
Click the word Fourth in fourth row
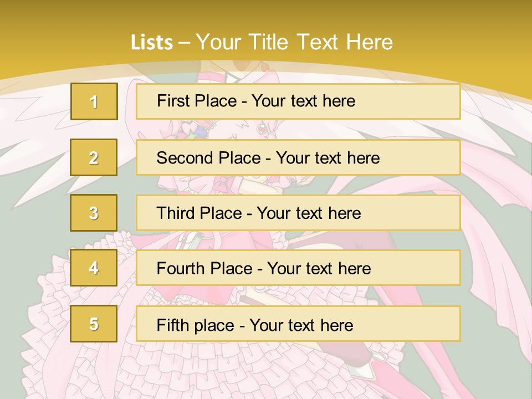(x=180, y=268)
